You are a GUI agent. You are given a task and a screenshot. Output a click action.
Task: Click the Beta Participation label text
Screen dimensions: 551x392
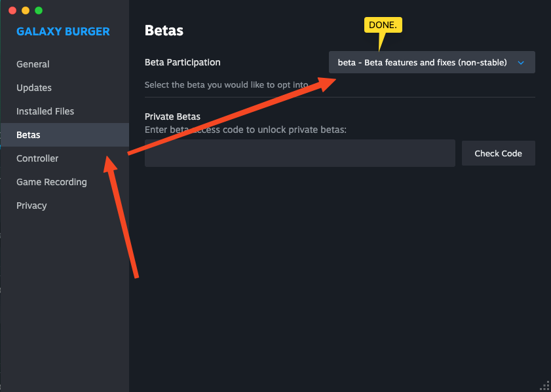(x=183, y=62)
